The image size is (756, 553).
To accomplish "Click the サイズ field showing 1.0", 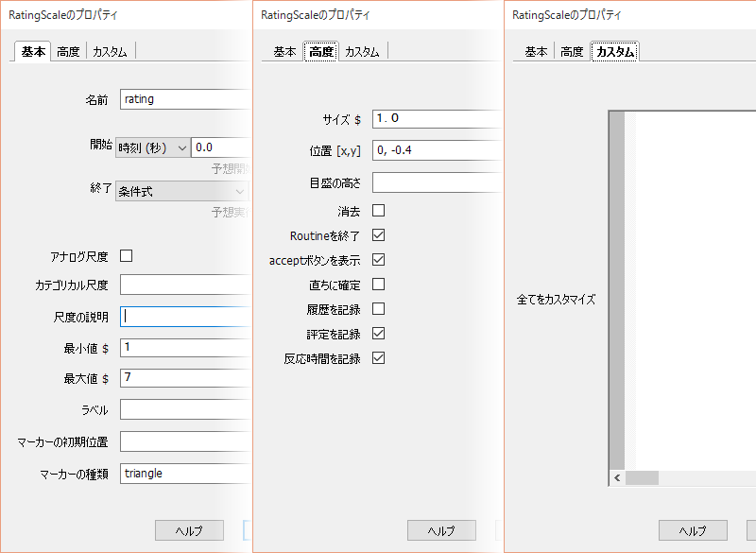I will pyautogui.click(x=438, y=118).
